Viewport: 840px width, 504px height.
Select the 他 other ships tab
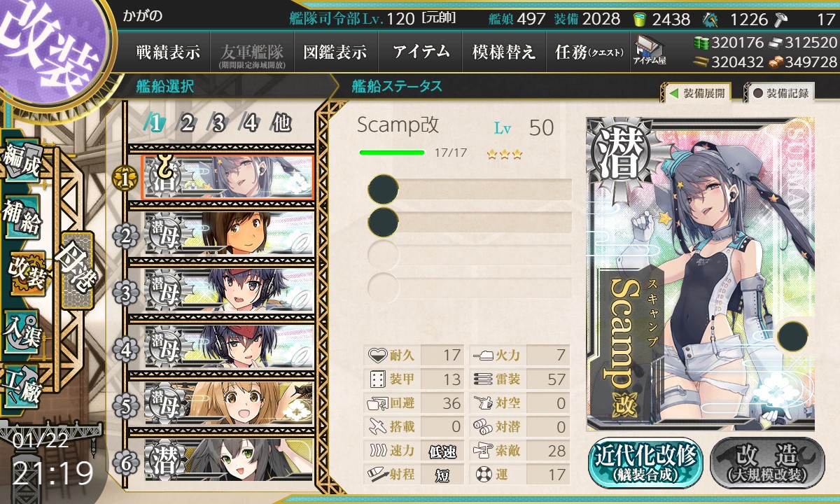pyautogui.click(x=281, y=123)
